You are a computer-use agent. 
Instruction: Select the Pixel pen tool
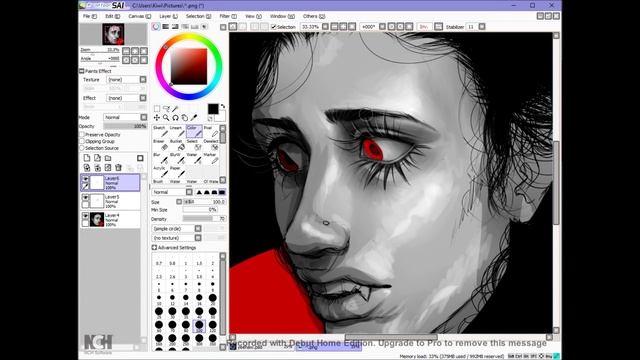211,131
